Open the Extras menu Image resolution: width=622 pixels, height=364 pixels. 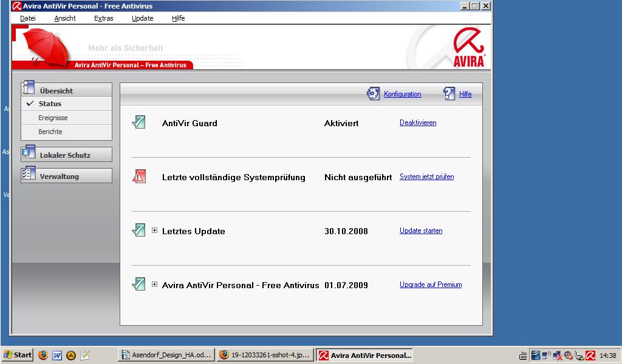[104, 18]
